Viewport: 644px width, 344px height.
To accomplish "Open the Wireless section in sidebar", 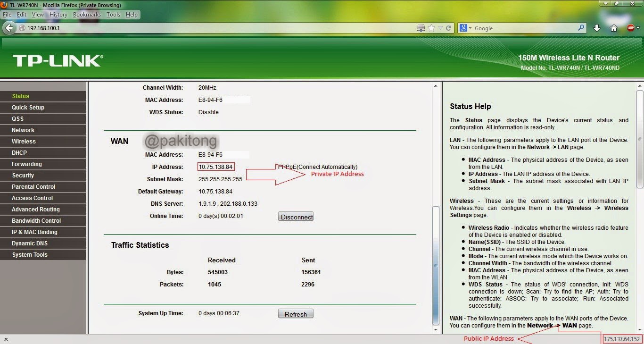I will click(x=43, y=142).
